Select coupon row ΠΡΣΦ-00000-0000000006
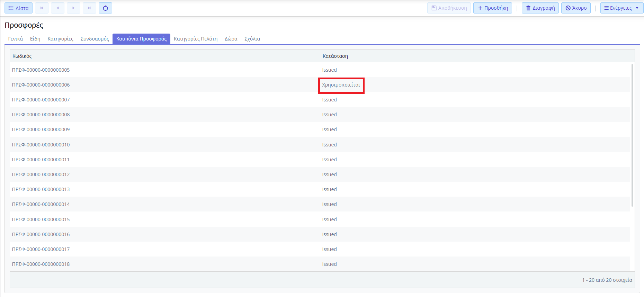644x297 pixels. click(41, 85)
